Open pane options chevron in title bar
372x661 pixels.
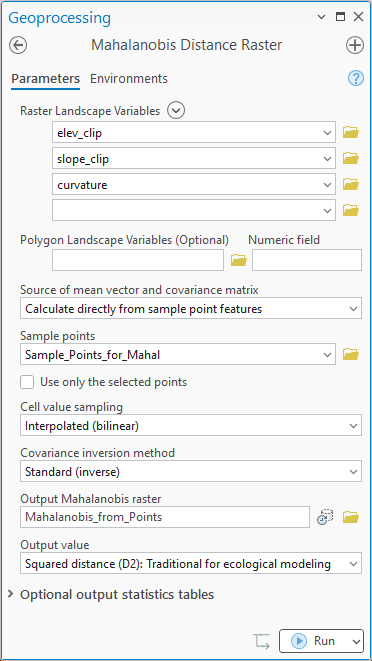point(321,17)
